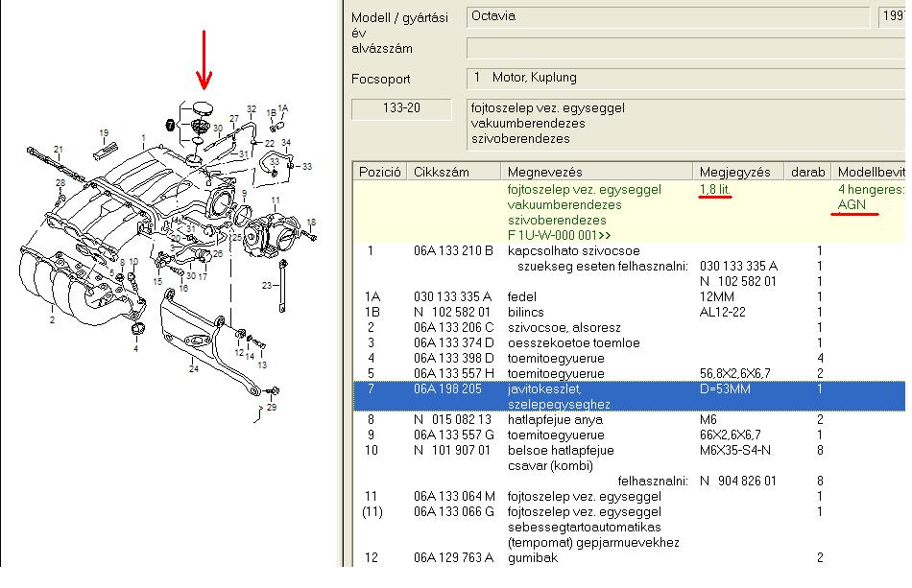Select part number 06A 133 374 D

coord(454,342)
